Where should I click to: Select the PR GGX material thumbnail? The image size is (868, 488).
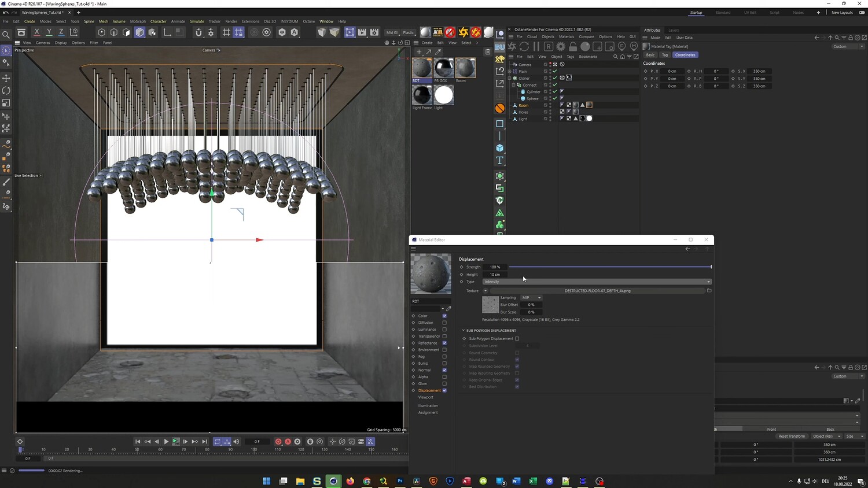coord(444,68)
